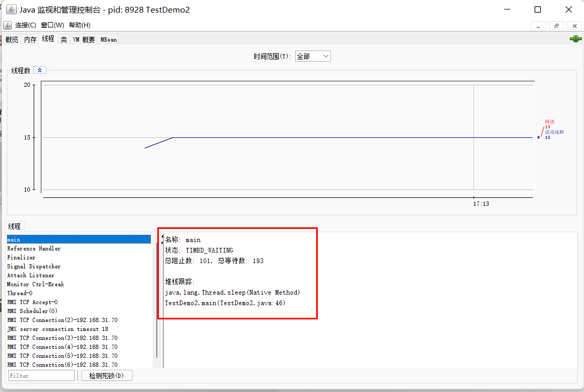Close the inner console window
Image resolution: width=584 pixels, height=392 pixels.
575,26
